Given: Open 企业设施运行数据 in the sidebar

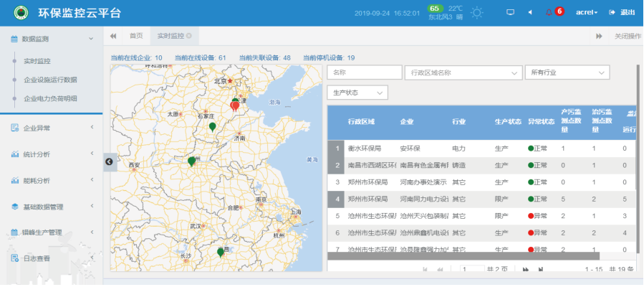Looking at the screenshot, I should coord(50,80).
